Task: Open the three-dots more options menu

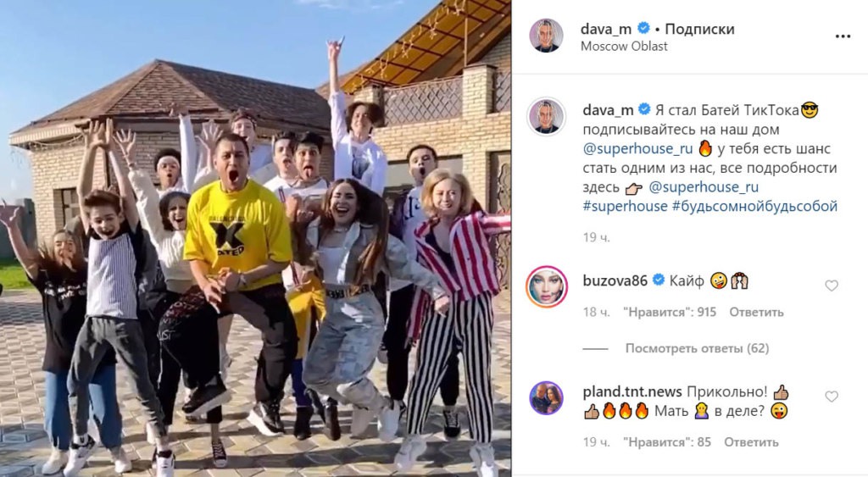Action: (843, 36)
